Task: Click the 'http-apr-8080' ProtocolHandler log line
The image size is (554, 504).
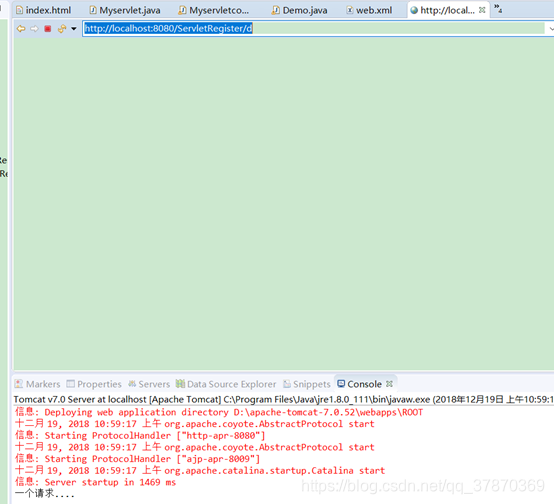Action: [x=140, y=435]
